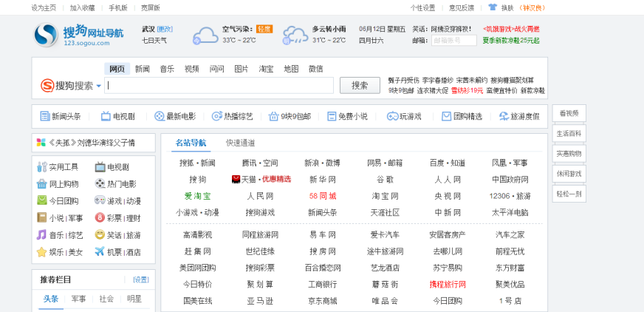Change the weather city with 更改
Viewport: 644px width, 312px height.
[165, 29]
